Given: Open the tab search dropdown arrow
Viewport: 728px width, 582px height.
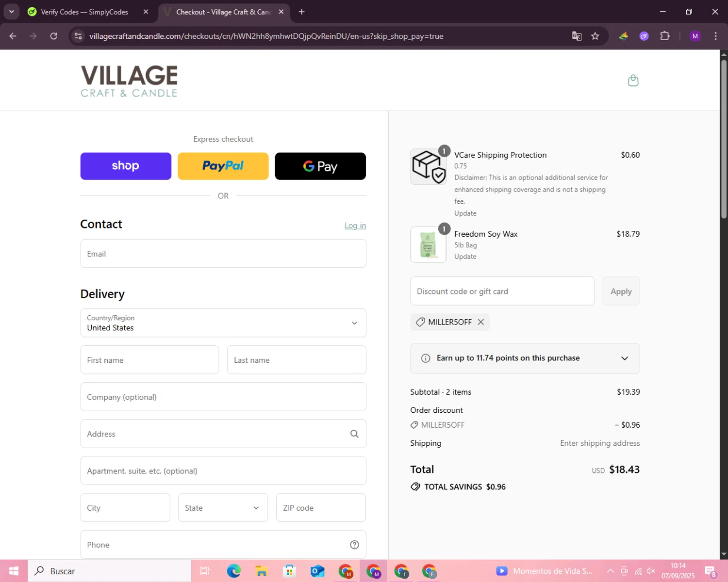Looking at the screenshot, I should pos(11,12).
